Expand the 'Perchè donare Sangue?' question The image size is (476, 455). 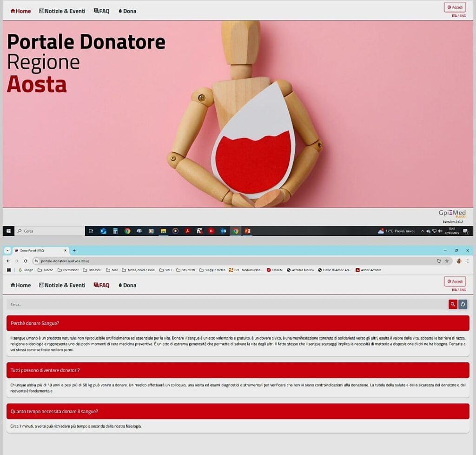(238, 323)
